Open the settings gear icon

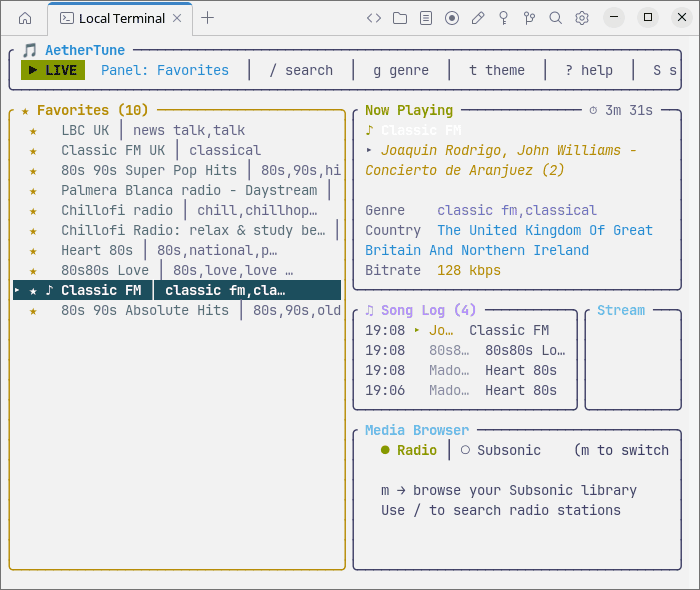(582, 18)
